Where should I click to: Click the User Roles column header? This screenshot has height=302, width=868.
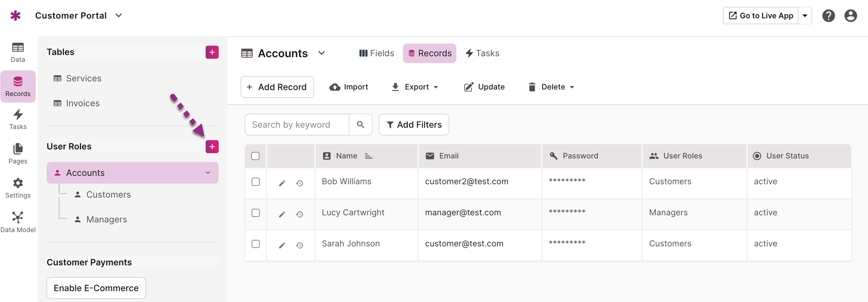pyautogui.click(x=694, y=156)
